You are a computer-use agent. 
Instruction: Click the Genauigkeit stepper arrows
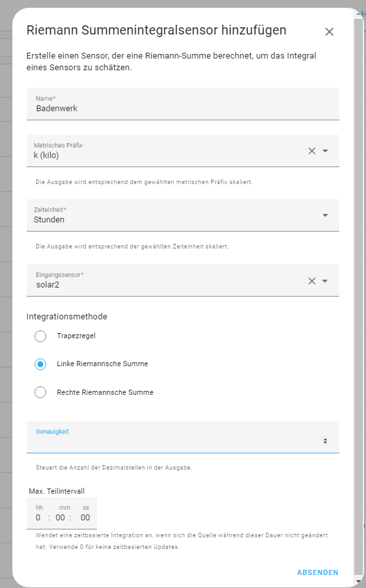click(325, 441)
